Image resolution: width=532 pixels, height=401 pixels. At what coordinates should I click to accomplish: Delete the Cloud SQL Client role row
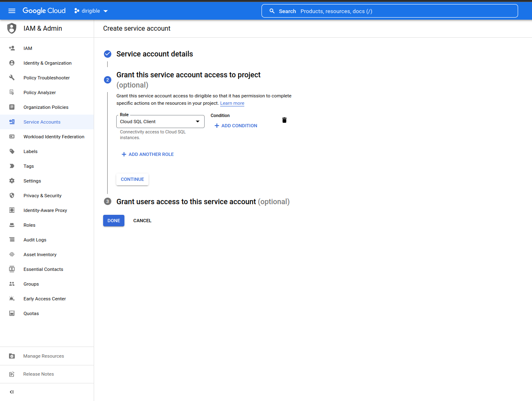[284, 120]
